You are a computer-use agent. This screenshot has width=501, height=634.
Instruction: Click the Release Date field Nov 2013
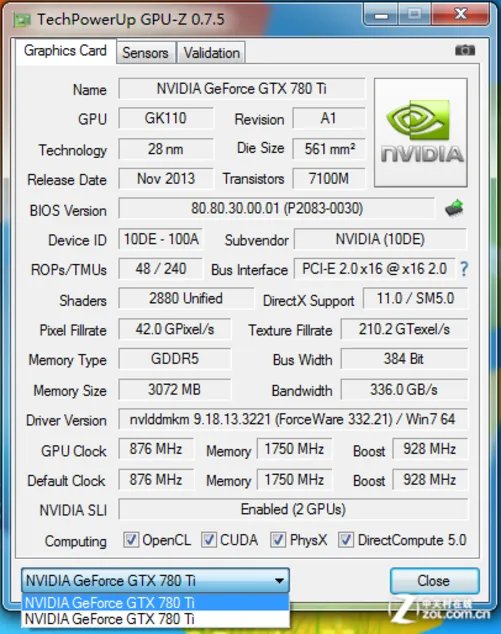click(x=166, y=179)
